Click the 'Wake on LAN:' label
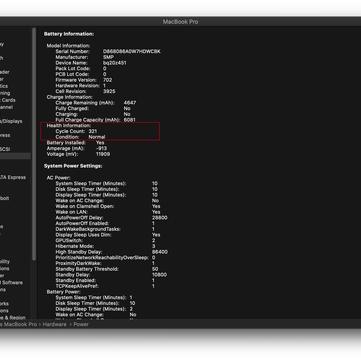This screenshot has height=361, width=361. [71, 212]
